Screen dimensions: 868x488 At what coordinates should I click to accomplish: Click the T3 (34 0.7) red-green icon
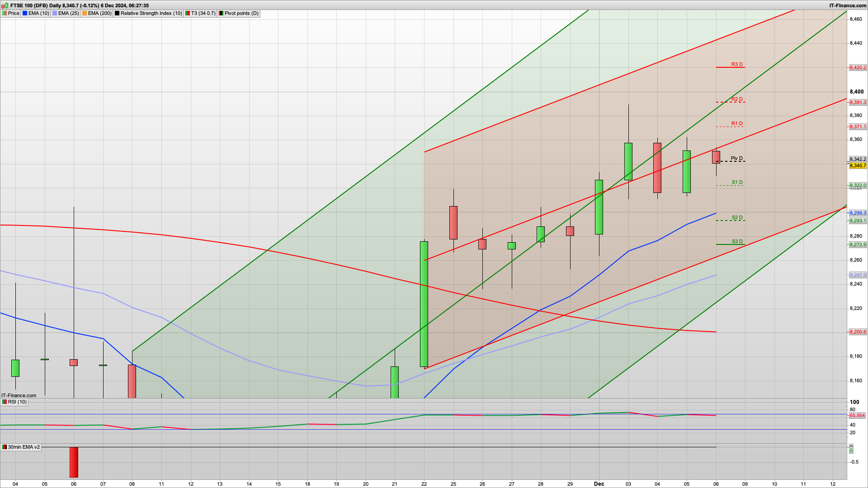click(x=188, y=14)
